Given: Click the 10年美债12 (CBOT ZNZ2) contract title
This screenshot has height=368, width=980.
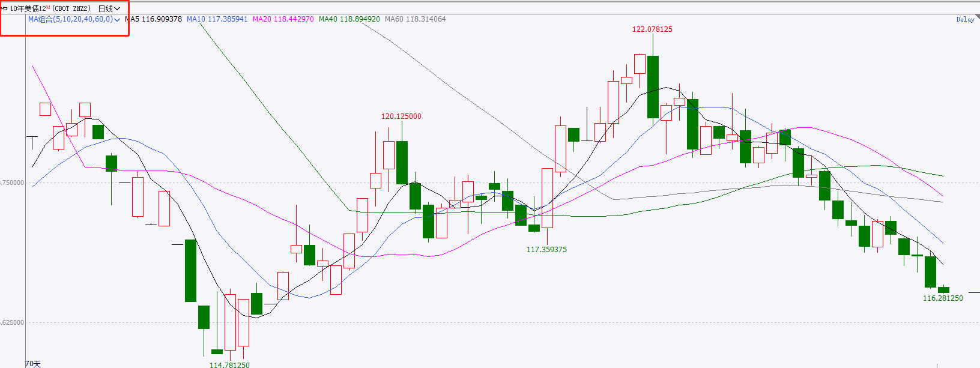Looking at the screenshot, I should [x=50, y=8].
